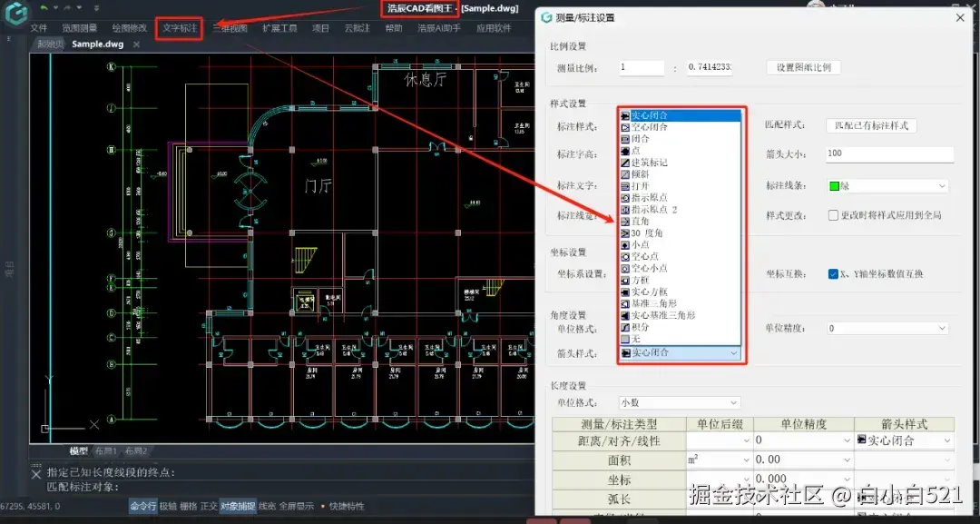Pick 建筑标记 arrow style
980x524 pixels.
680,163
